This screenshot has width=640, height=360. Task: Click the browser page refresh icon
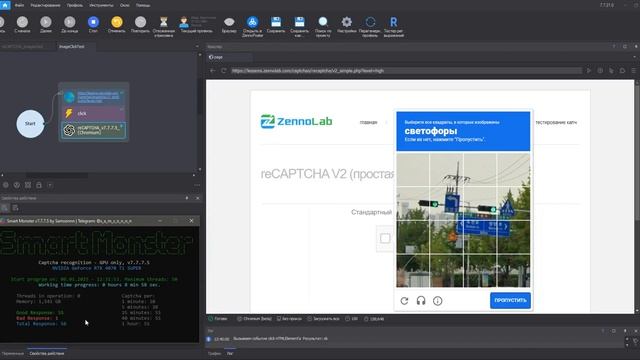click(223, 71)
